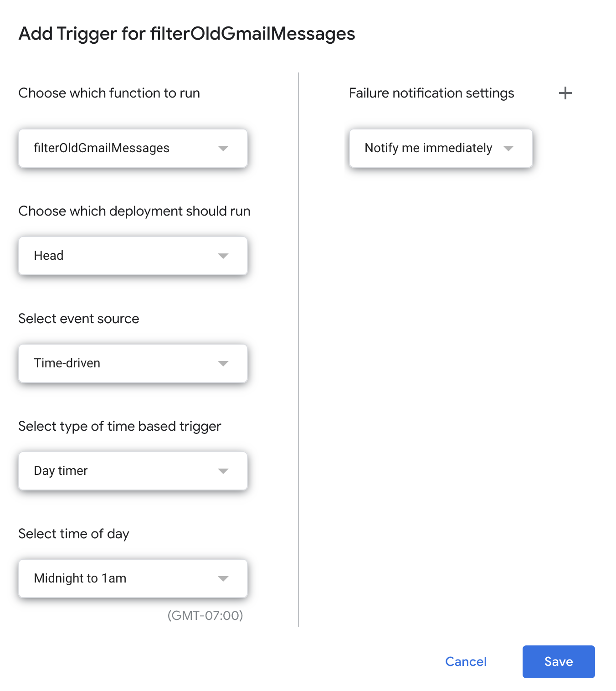The width and height of the screenshot is (616, 691).
Task: Click the GMT-07:00 timezone label
Action: pos(206,616)
